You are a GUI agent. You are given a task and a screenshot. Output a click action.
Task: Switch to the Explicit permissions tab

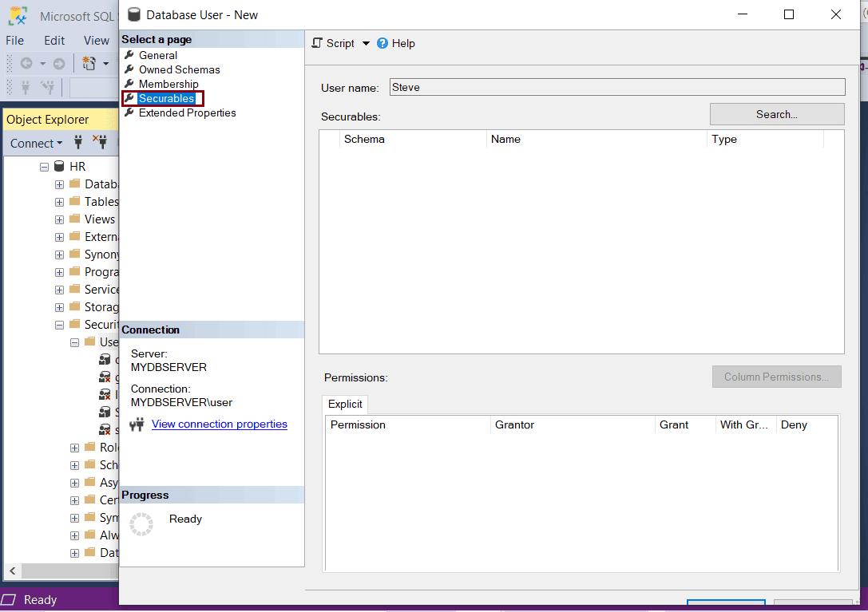(345, 404)
